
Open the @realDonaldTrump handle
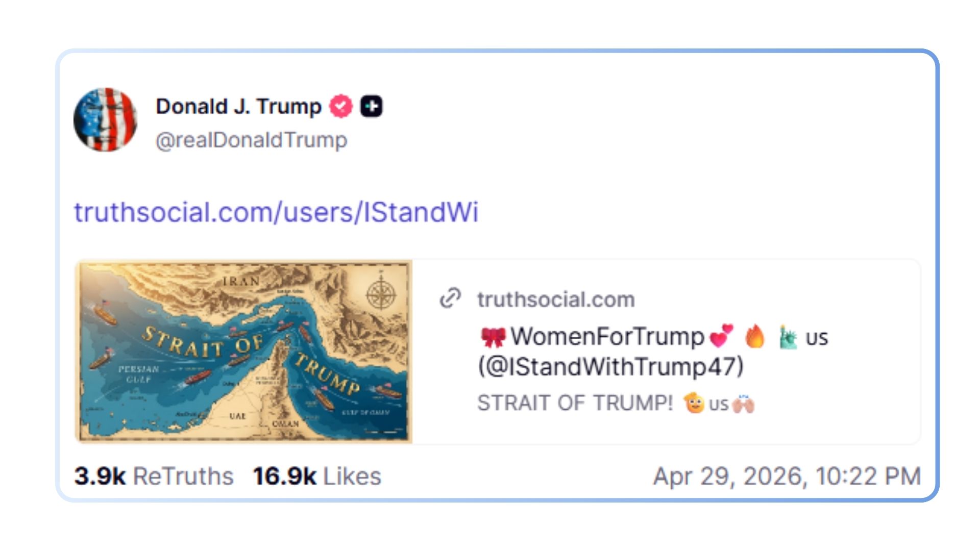251,140
